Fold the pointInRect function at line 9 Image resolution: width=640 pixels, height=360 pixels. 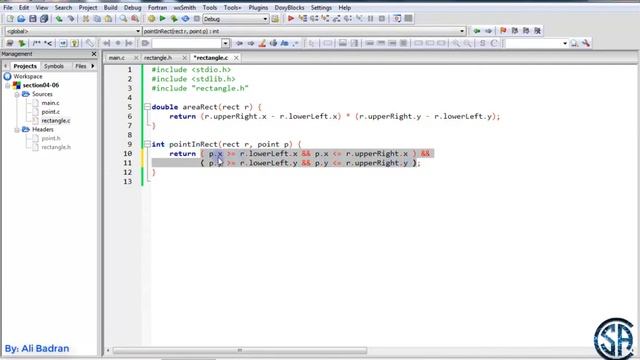click(147, 144)
